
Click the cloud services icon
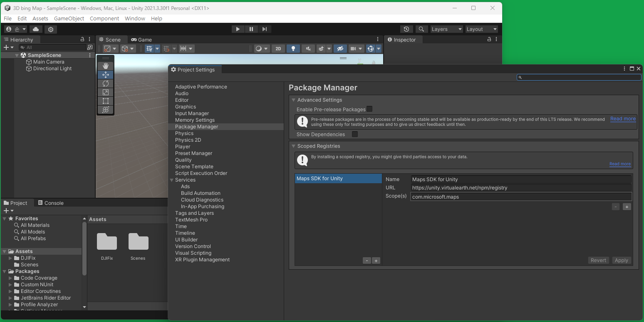pyautogui.click(x=36, y=29)
